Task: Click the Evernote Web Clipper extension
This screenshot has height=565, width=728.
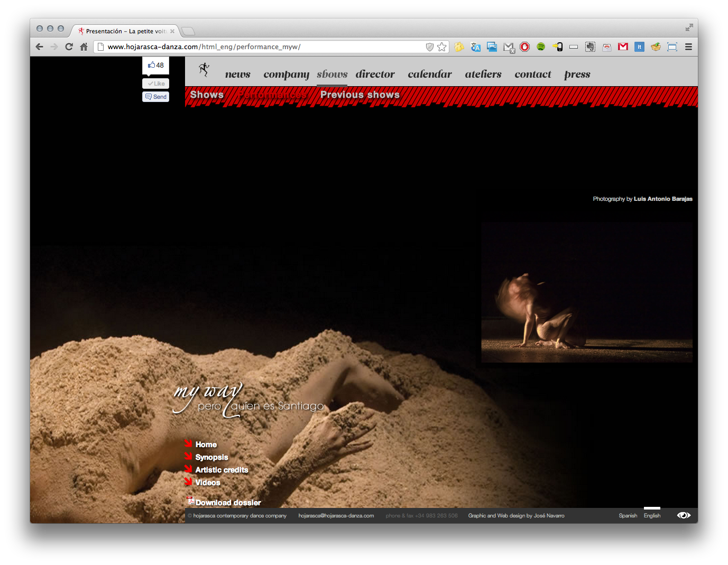Action: tap(590, 47)
